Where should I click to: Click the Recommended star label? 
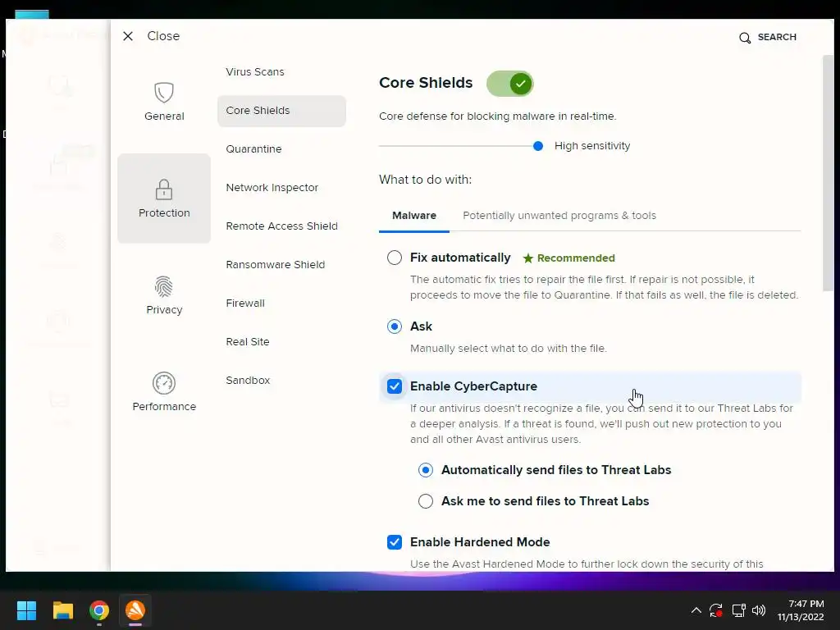click(x=569, y=258)
